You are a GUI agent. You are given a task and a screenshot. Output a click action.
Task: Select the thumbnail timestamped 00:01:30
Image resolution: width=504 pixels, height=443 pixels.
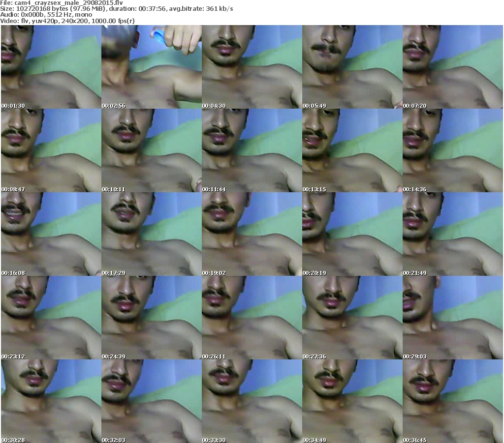point(51,67)
